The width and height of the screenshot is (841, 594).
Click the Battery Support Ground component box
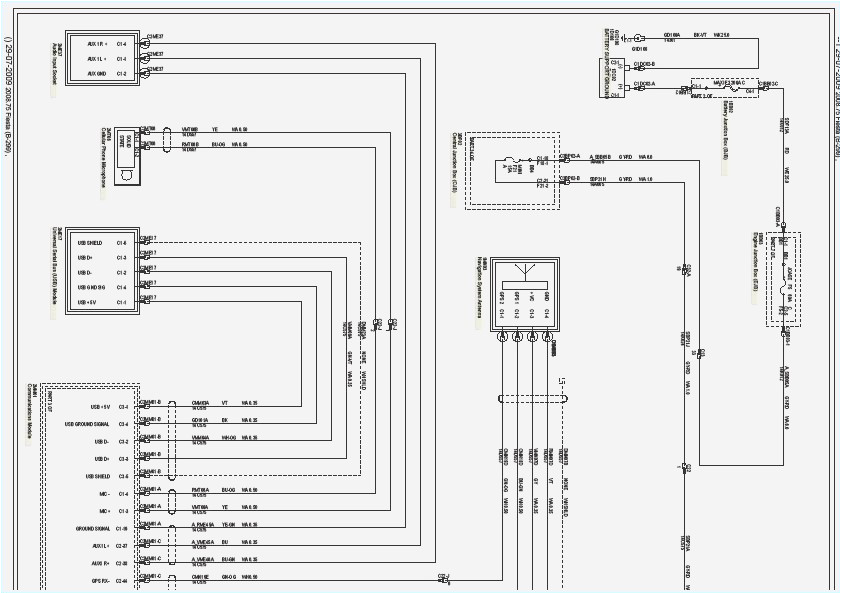click(x=611, y=79)
